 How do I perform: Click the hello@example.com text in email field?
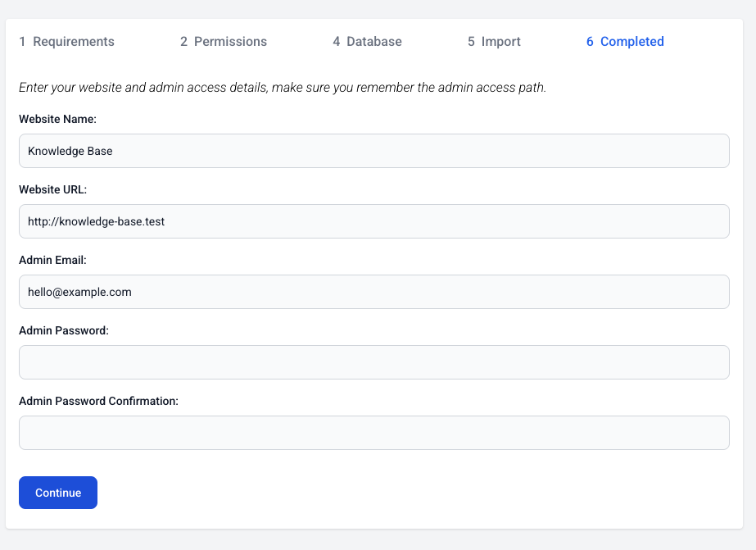79,292
